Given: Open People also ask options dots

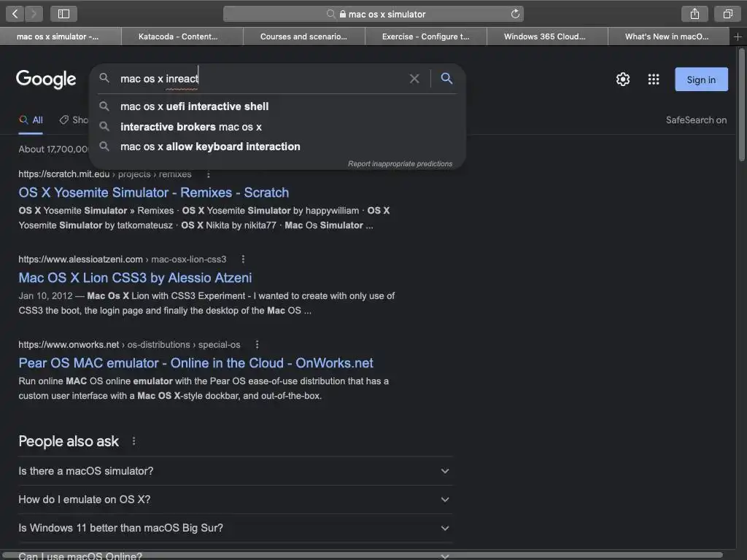Looking at the screenshot, I should 134,441.
